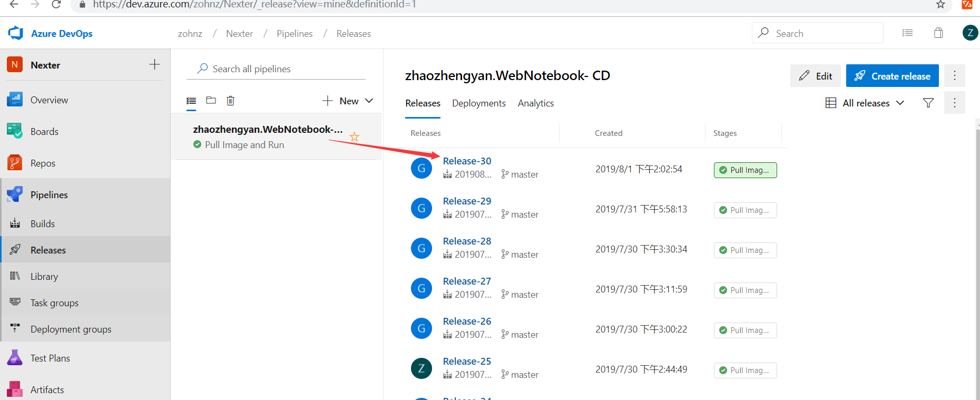Reload the page in the browser

click(56, 4)
